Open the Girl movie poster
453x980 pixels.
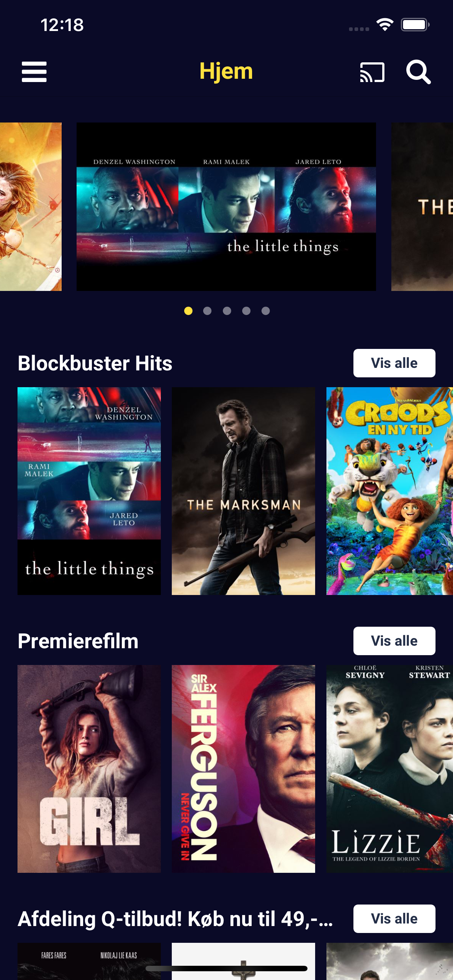89,769
